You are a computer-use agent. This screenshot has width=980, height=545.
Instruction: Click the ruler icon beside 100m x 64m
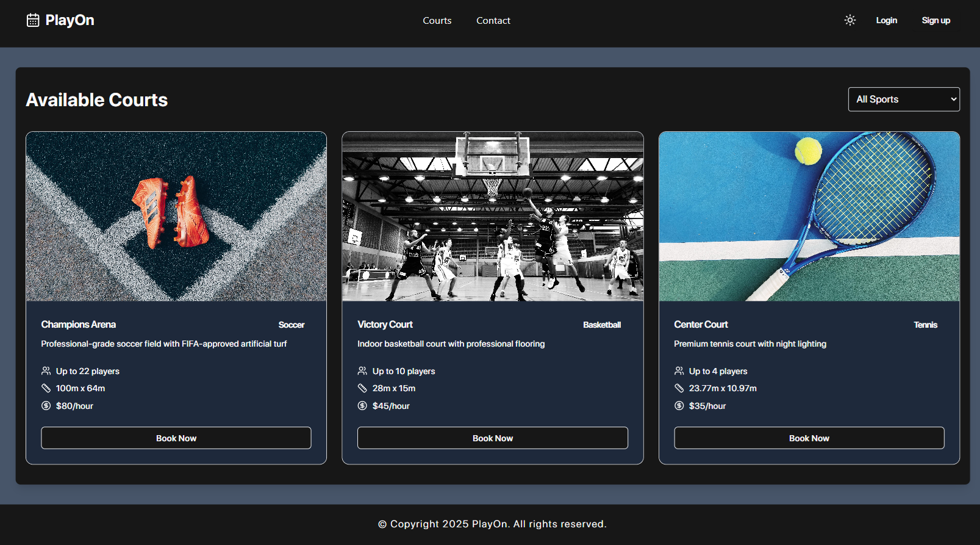click(46, 388)
